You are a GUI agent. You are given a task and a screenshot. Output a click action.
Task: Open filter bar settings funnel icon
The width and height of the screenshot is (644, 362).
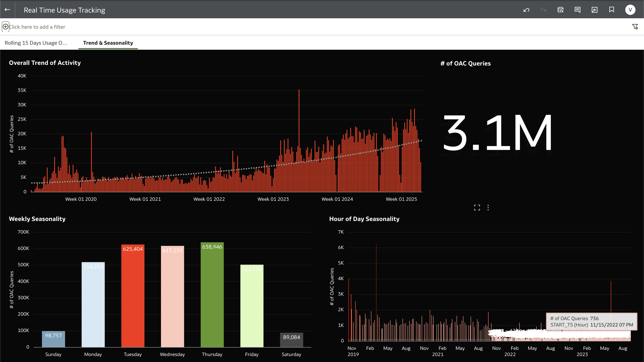[635, 27]
